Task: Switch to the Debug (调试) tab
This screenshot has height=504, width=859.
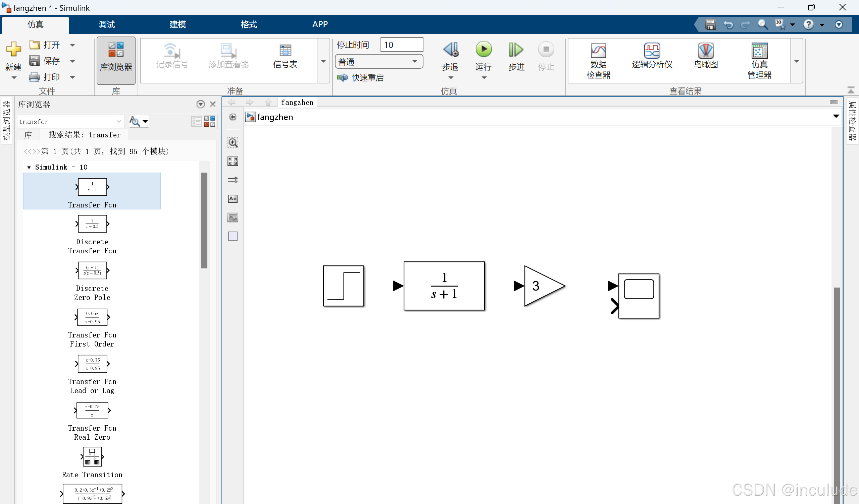Action: pos(107,24)
